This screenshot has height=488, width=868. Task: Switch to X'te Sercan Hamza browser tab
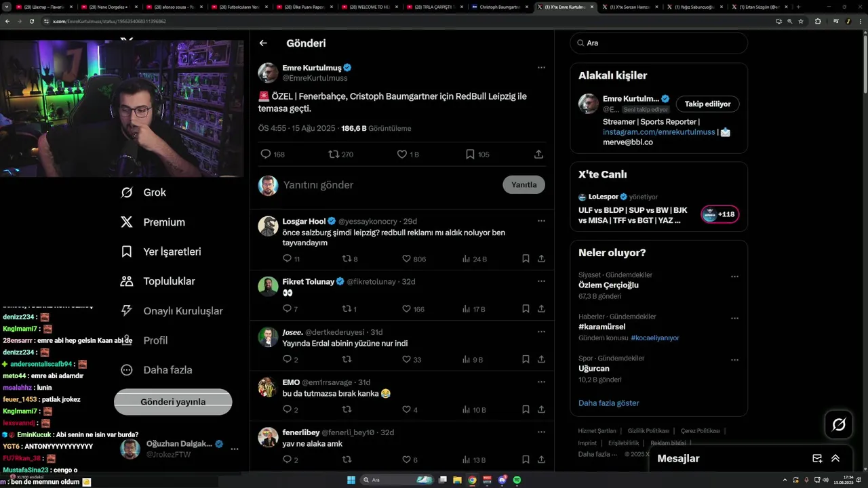629,7
